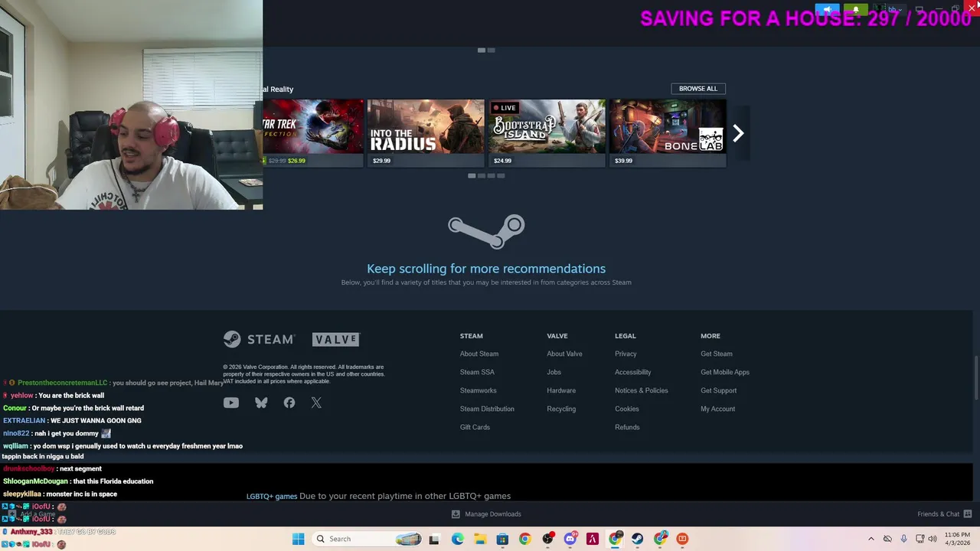
Task: Open the LGBTQ+ games category link
Action: pyautogui.click(x=272, y=496)
